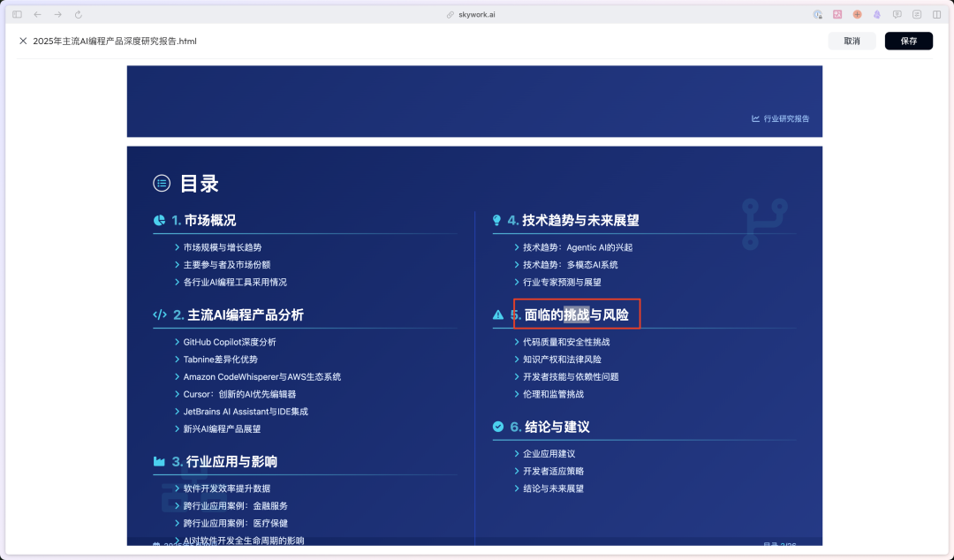This screenshot has height=560, width=954.
Task: Select heading 2. 主流AI编程产品分析
Action: pyautogui.click(x=238, y=314)
